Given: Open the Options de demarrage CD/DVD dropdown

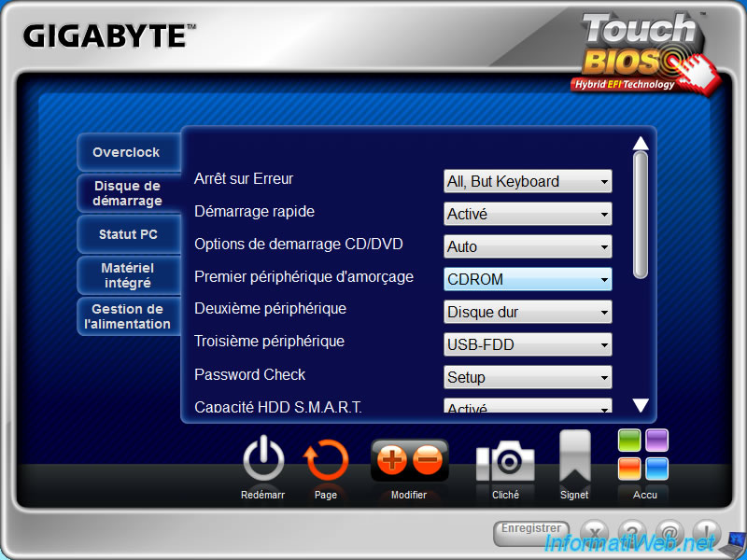Looking at the screenshot, I should pyautogui.click(x=528, y=246).
